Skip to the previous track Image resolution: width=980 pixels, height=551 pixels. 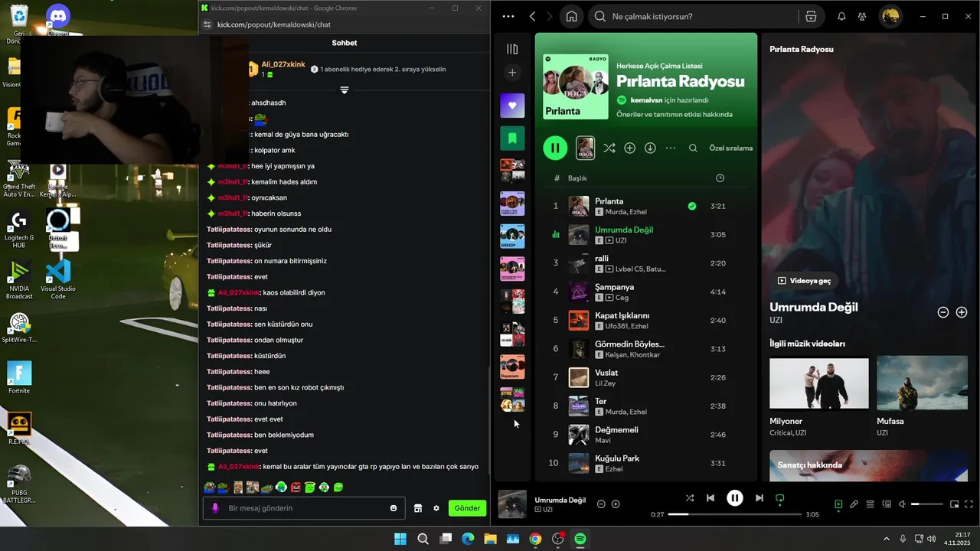click(x=710, y=498)
